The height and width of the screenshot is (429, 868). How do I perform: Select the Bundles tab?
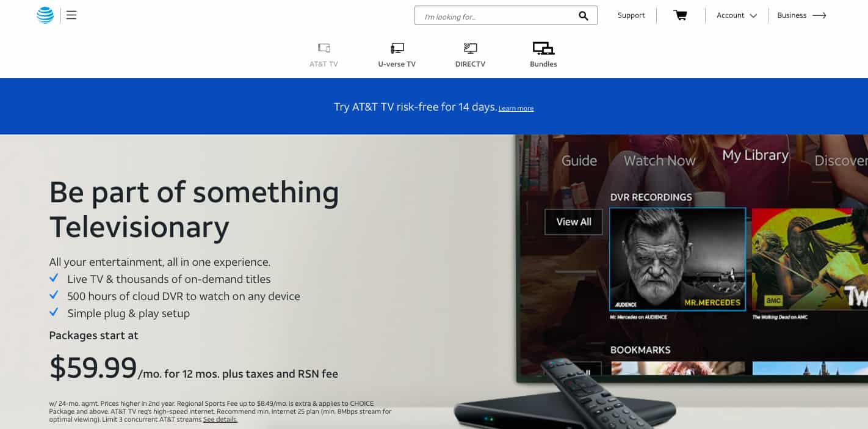tap(543, 55)
